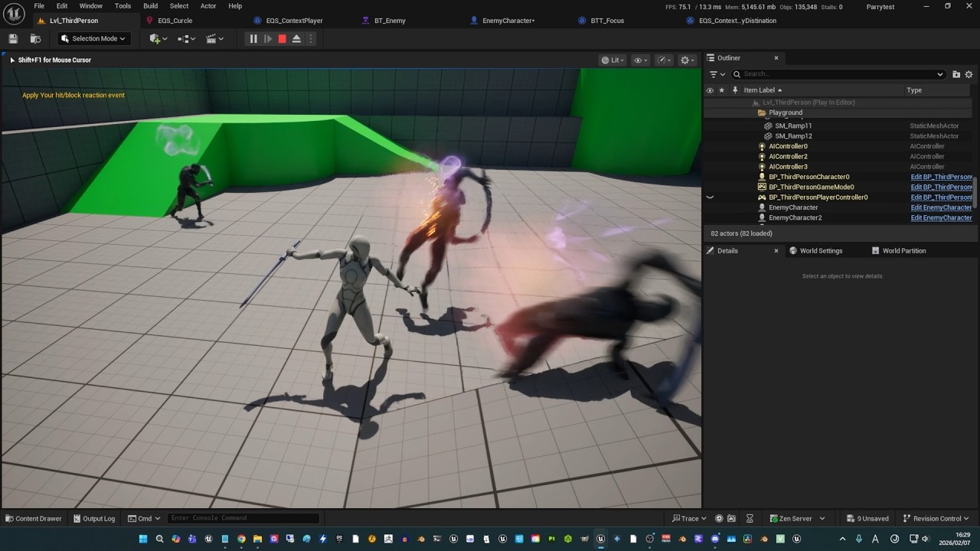Open the Edit menu
Image resolution: width=980 pixels, height=551 pixels.
tap(62, 6)
